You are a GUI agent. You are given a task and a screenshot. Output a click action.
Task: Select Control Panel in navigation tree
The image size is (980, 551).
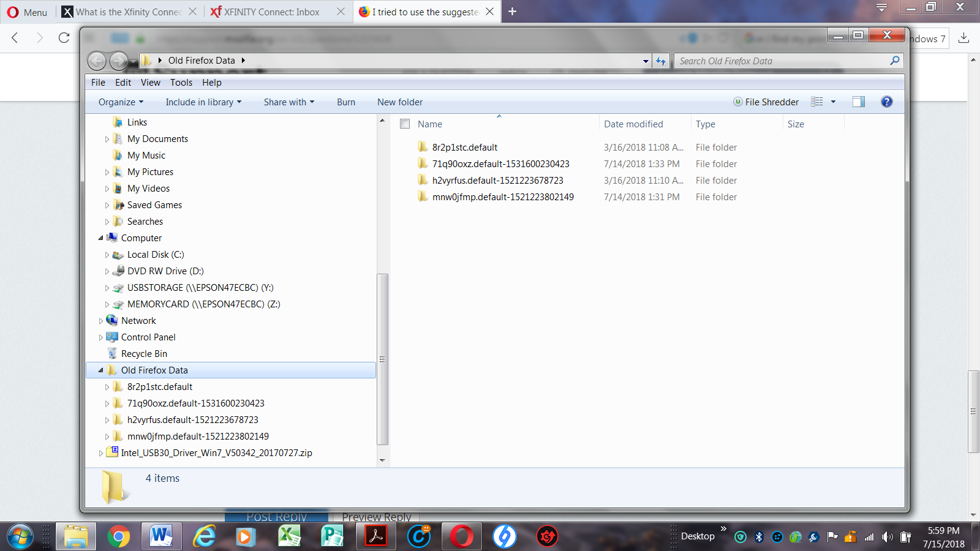coord(148,337)
